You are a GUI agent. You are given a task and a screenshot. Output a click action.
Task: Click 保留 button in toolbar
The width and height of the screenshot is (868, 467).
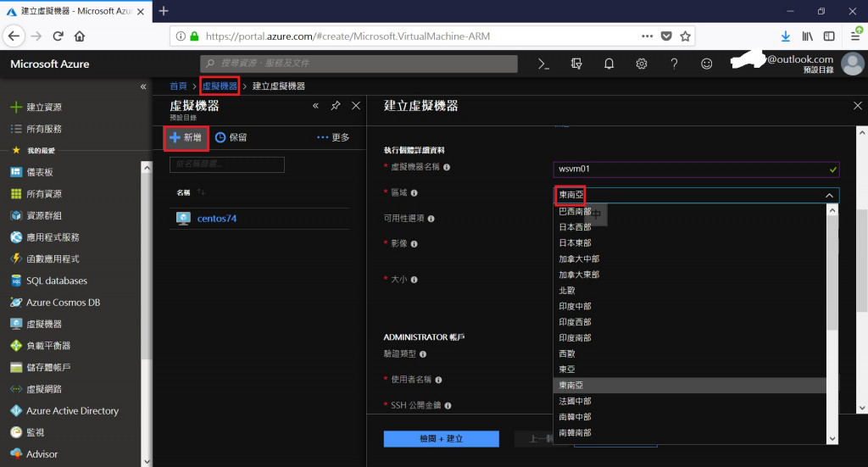coord(231,138)
